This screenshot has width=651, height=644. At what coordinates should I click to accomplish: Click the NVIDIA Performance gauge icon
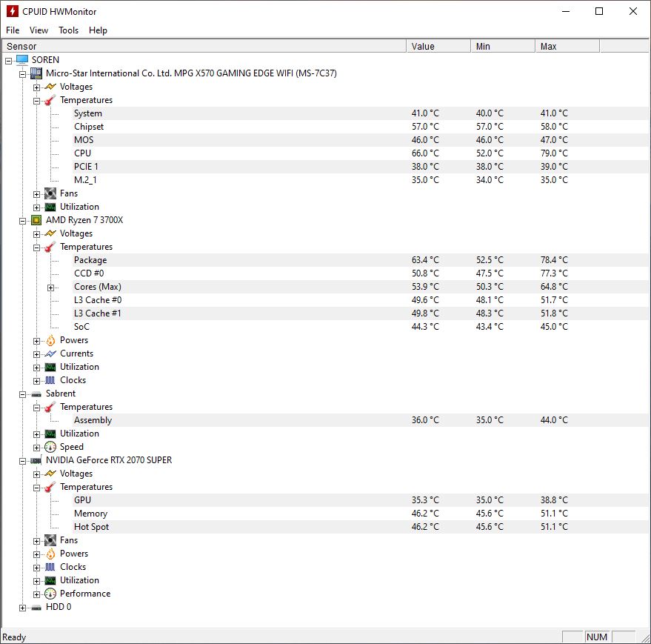pyautogui.click(x=50, y=594)
